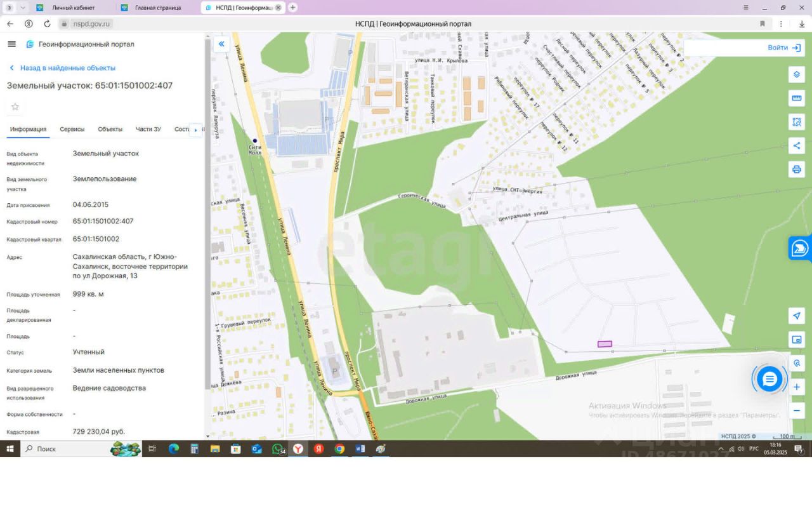812x508 pixels.
Task: Switch to the Сервисы tab
Action: click(x=72, y=129)
